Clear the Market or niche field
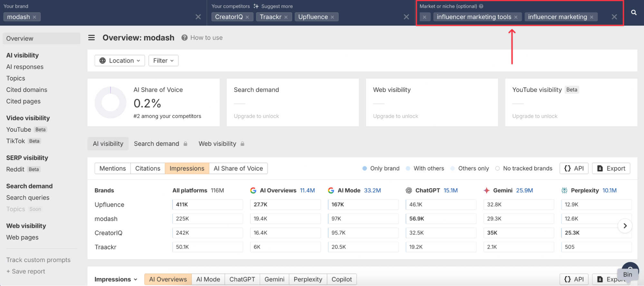The height and width of the screenshot is (286, 644). [614, 17]
